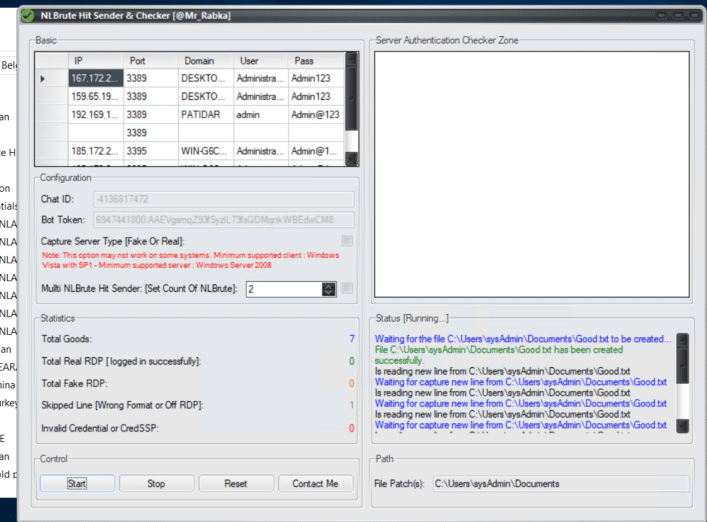Click the Start button
Viewport: 707px width, 522px height.
77,483
